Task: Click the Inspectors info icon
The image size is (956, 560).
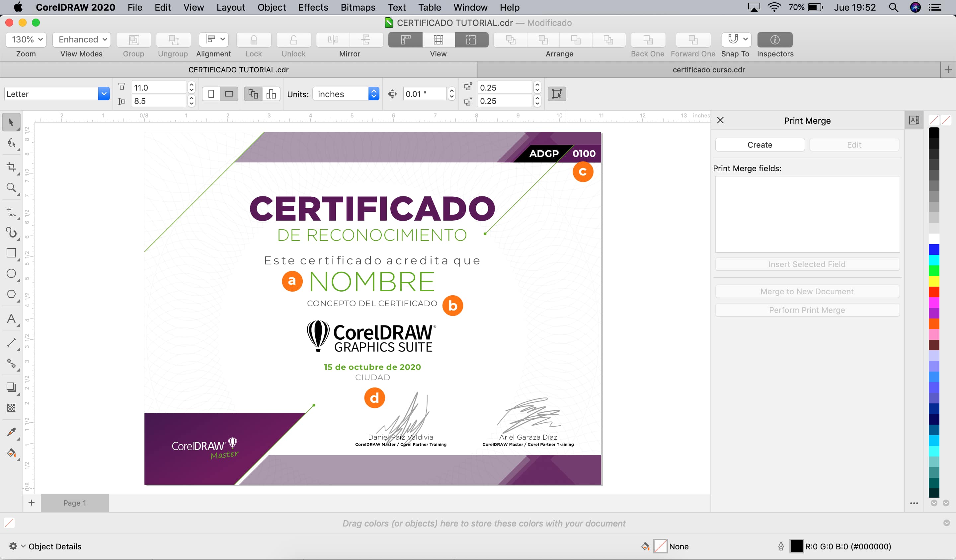Action: coord(775,39)
